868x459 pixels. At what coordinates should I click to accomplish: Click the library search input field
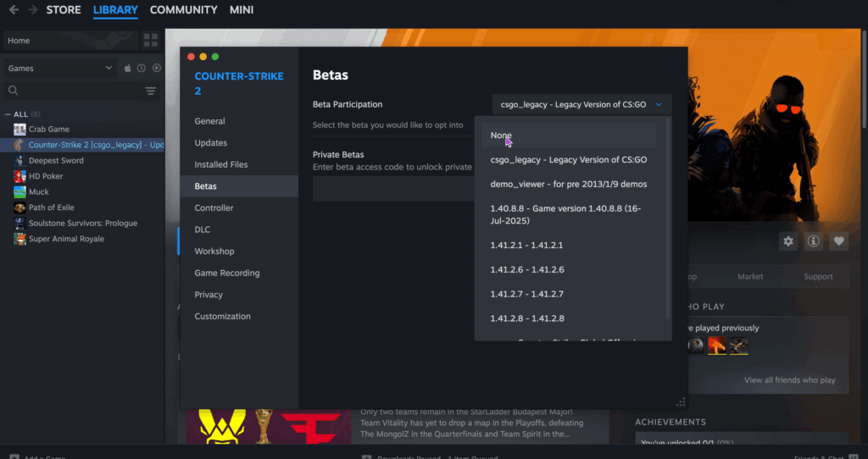[82, 91]
